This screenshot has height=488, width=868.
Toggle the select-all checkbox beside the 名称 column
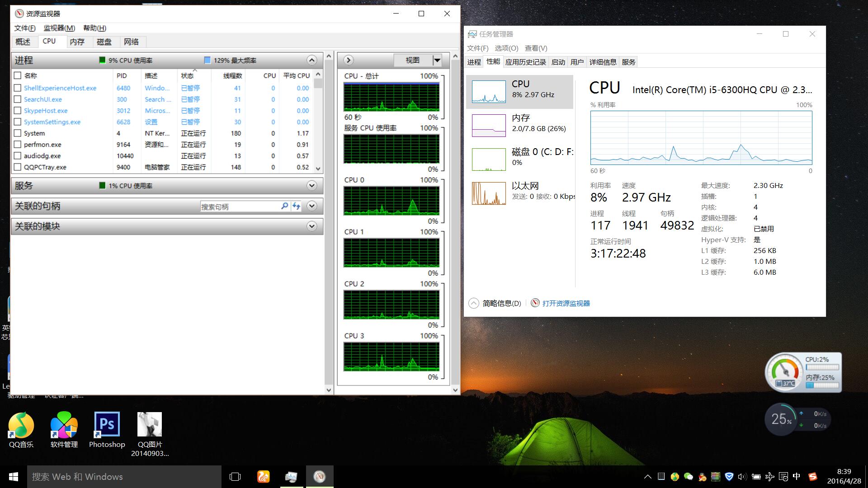click(x=18, y=75)
